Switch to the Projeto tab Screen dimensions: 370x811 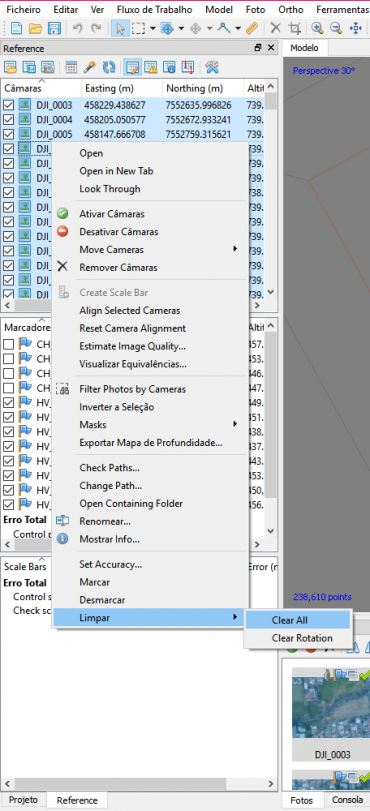pos(23,800)
